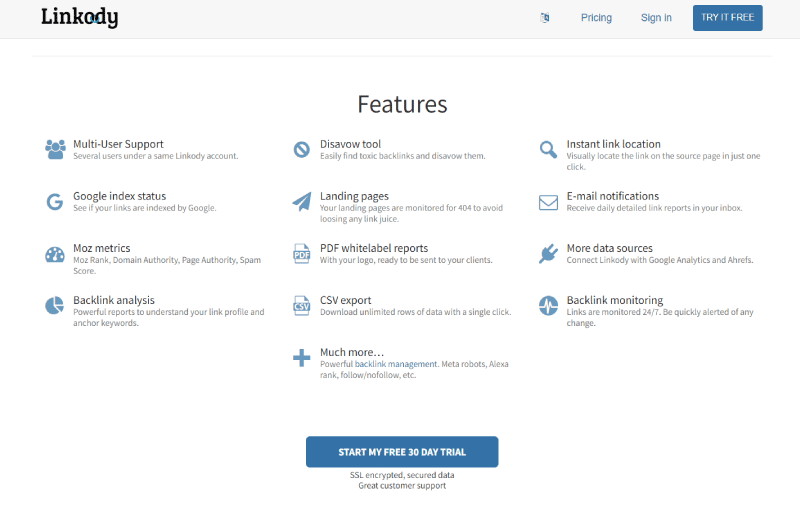800x530 pixels.
Task: Click the Disavow tool ban icon
Action: tap(302, 149)
